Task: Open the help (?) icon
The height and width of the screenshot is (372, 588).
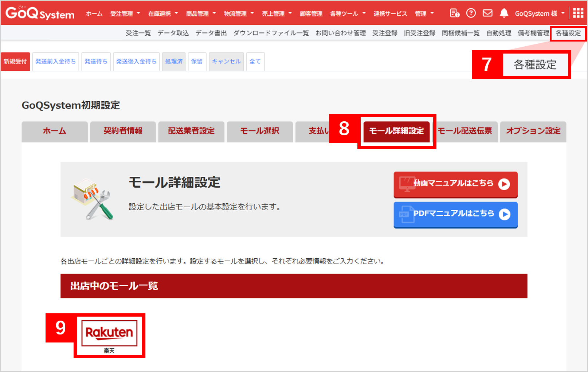Action: (471, 13)
